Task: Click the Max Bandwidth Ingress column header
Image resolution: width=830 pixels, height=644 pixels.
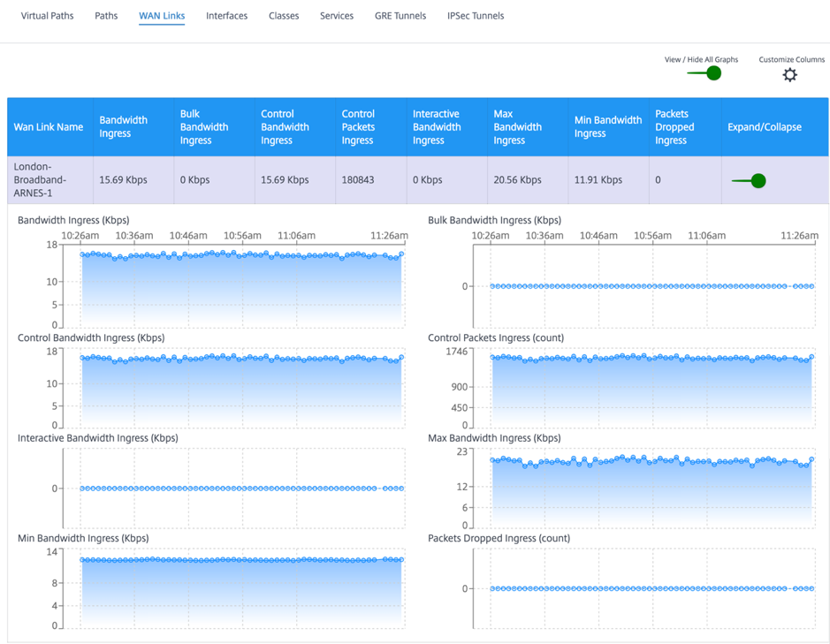Action: point(528,127)
